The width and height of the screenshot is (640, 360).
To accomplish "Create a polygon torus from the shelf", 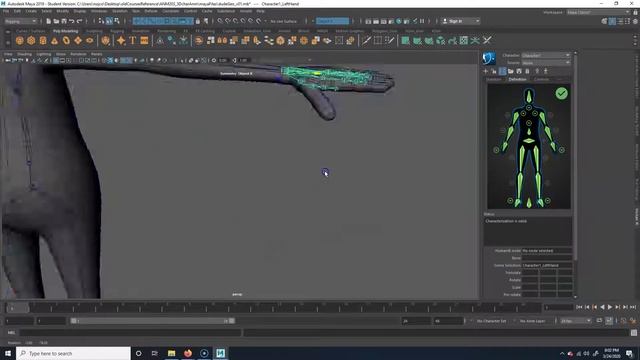I will 66,40.
